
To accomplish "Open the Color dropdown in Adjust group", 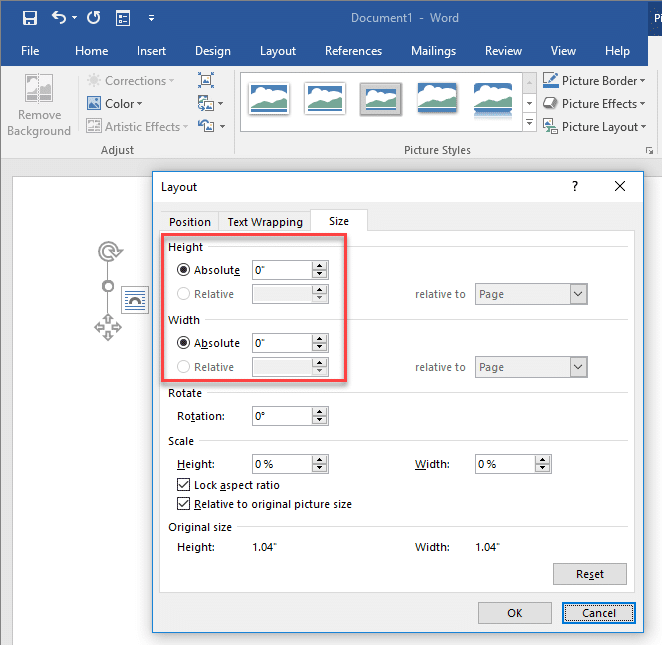I will (x=114, y=103).
